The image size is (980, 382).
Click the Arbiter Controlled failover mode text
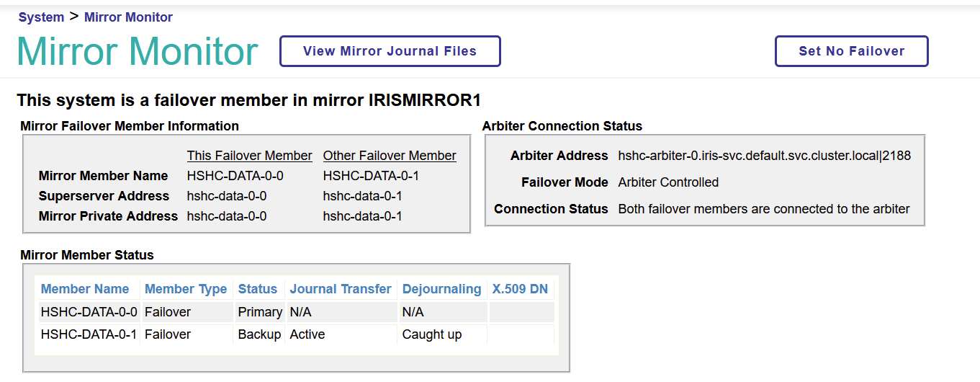click(x=668, y=182)
